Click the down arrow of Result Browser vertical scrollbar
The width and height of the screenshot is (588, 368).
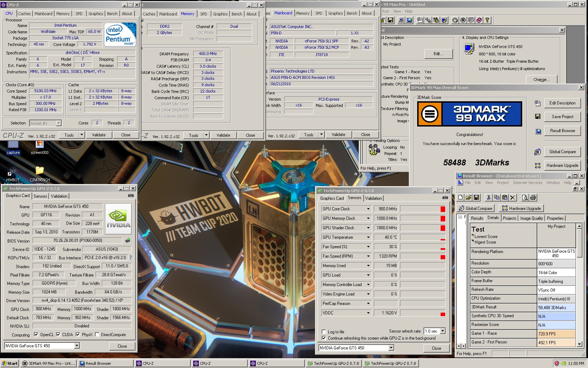click(579, 344)
